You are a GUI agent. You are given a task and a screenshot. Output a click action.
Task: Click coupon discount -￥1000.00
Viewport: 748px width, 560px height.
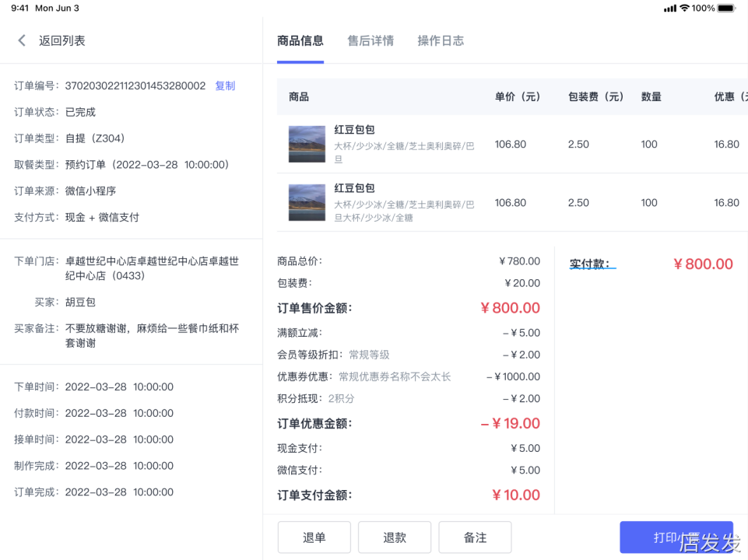pos(513,376)
